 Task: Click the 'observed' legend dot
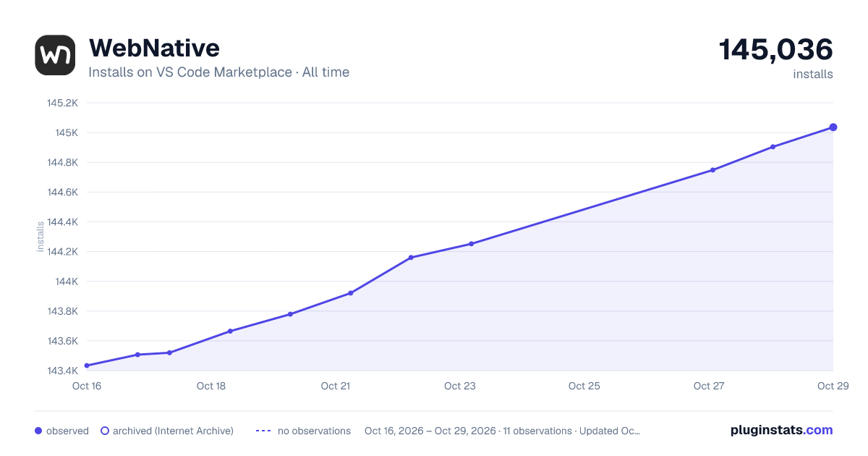point(38,431)
